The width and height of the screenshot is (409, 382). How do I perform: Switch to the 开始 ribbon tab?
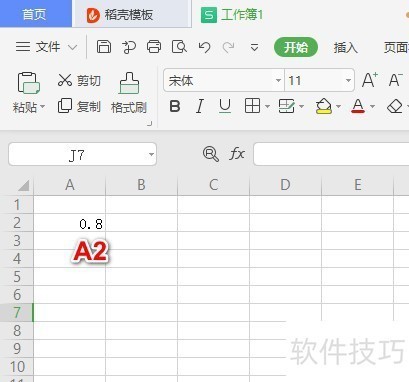point(296,47)
